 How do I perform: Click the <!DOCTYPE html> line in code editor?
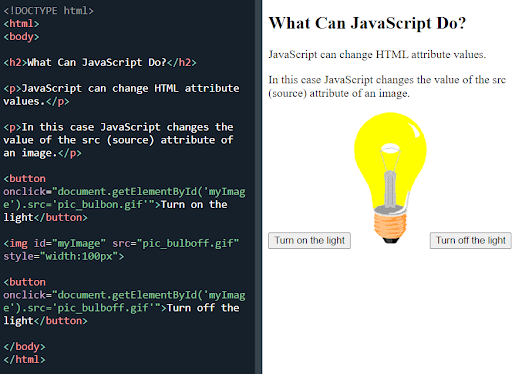coord(49,11)
